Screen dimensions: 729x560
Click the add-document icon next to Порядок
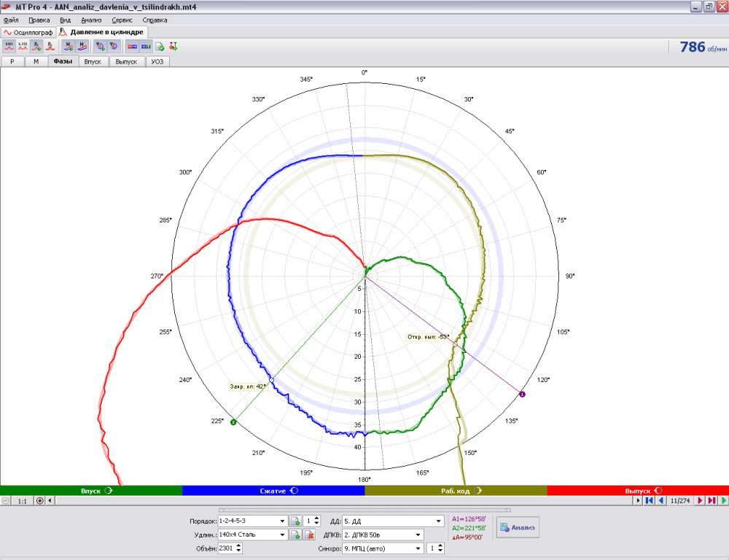[295, 521]
